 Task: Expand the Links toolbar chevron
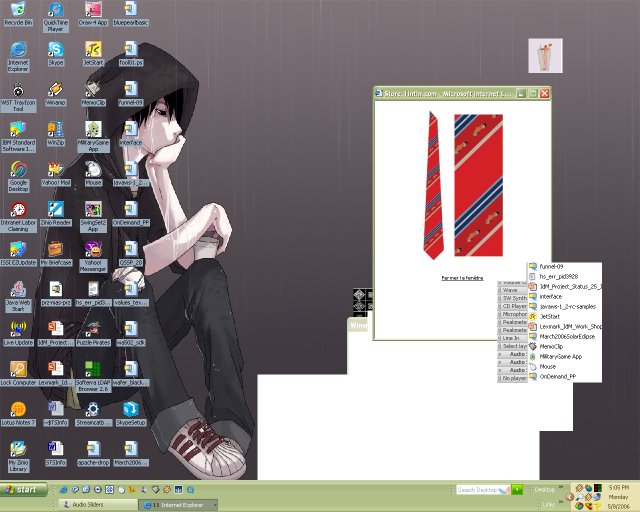click(561, 502)
